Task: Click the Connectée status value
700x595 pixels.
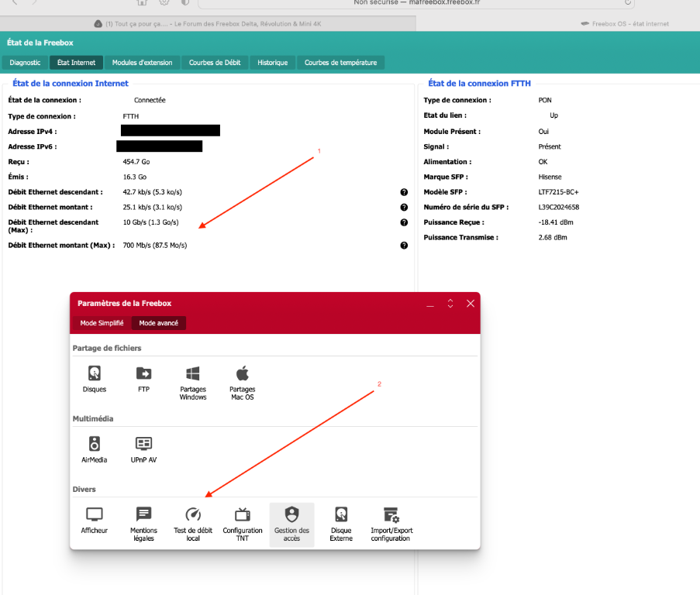Action: 150,101
